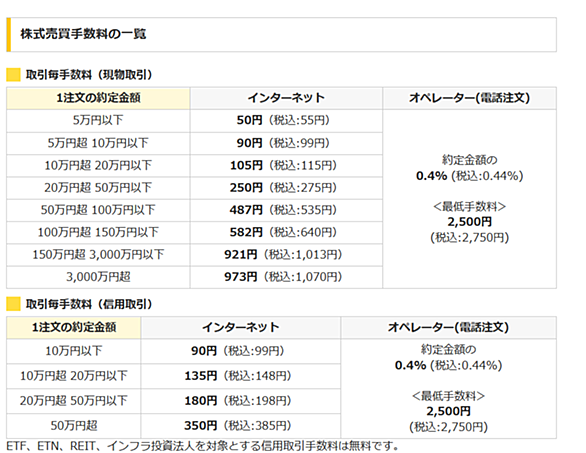Click the 1注文の約定金額 header in the 信用取引 table
This screenshot has width=586, height=453.
tap(74, 327)
